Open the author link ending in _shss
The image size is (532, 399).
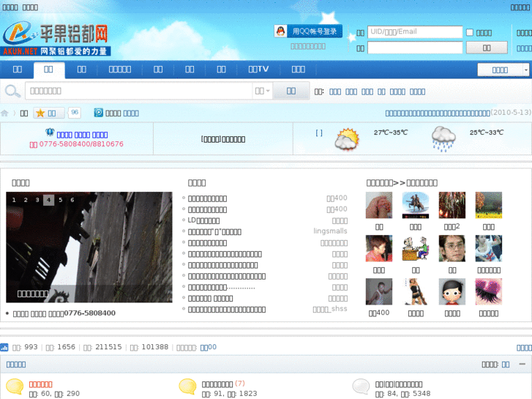click(330, 309)
